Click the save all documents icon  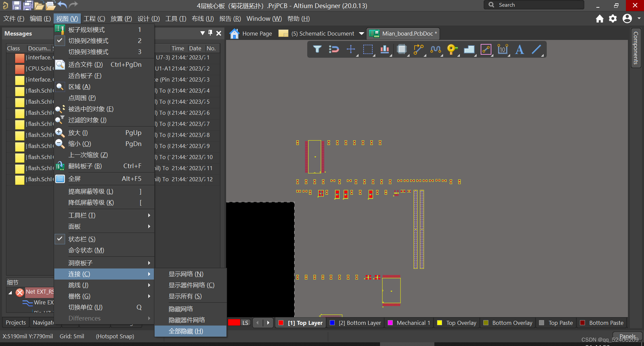pyautogui.click(x=28, y=5)
